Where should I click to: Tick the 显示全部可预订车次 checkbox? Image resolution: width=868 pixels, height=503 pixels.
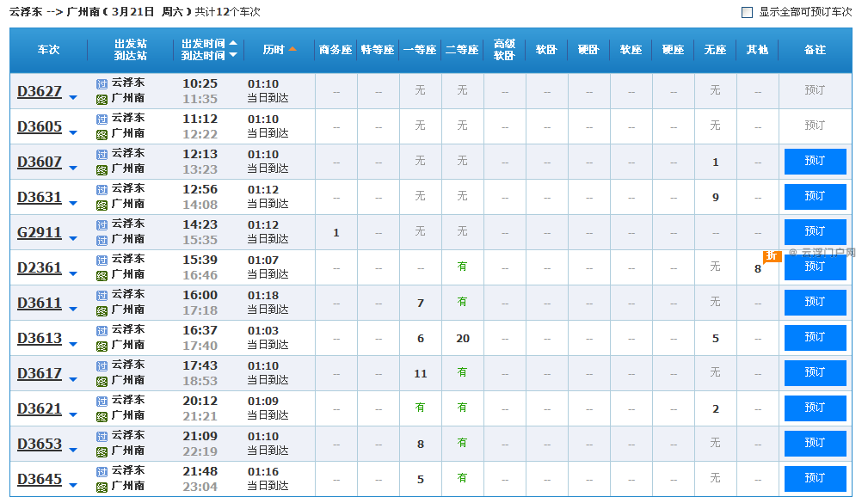(x=747, y=12)
